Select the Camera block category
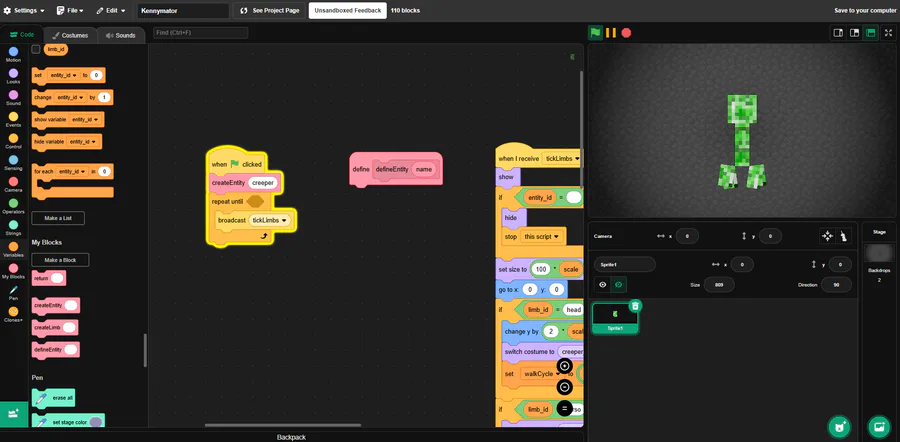This screenshot has width=900, height=442. [13, 184]
